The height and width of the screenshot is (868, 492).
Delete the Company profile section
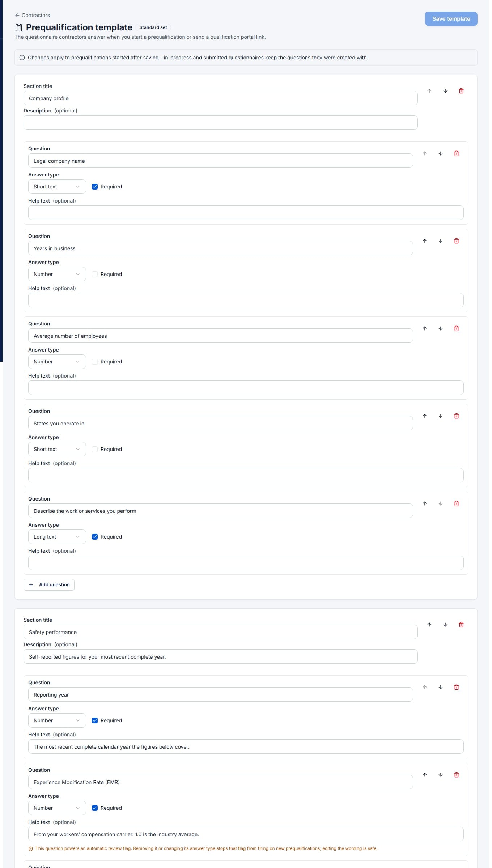point(461,91)
